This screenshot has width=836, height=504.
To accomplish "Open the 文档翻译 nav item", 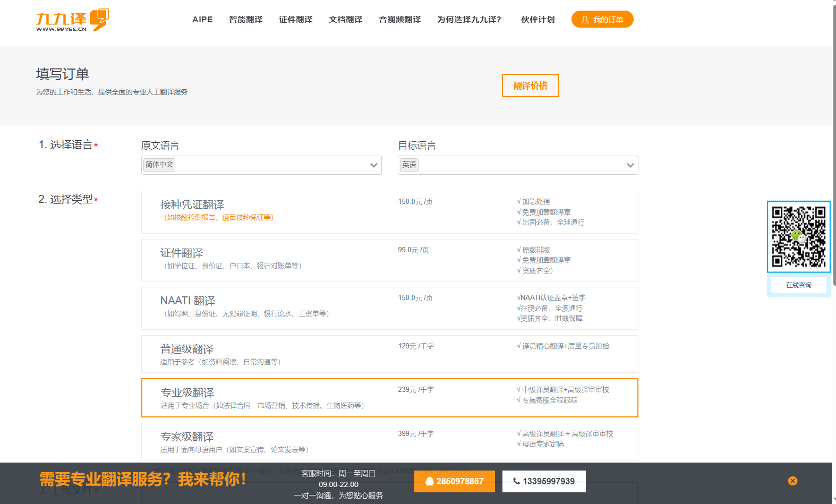I will click(x=346, y=20).
